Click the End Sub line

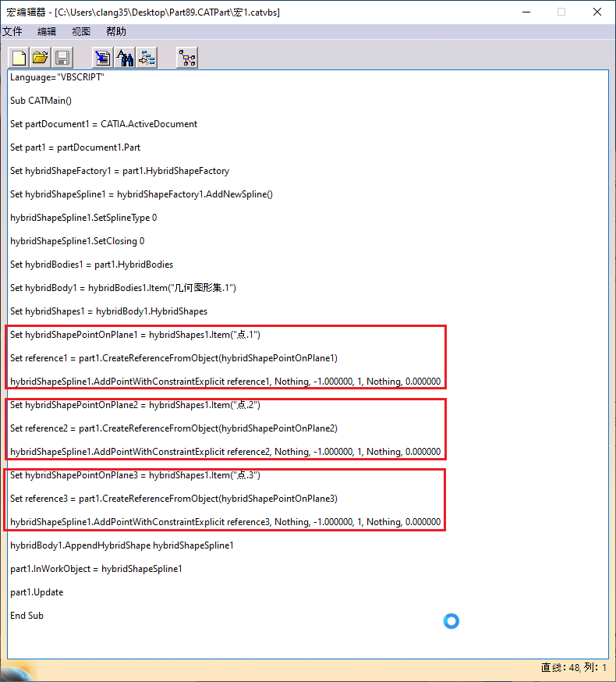[27, 616]
